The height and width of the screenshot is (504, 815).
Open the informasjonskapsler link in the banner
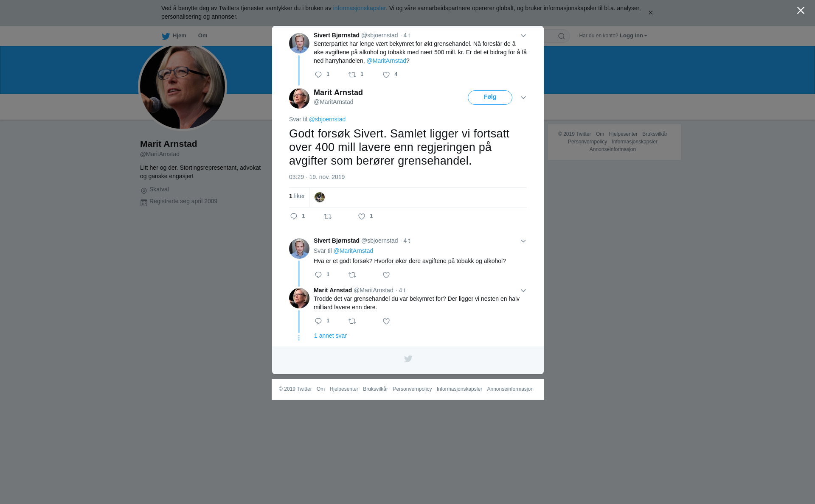click(359, 8)
